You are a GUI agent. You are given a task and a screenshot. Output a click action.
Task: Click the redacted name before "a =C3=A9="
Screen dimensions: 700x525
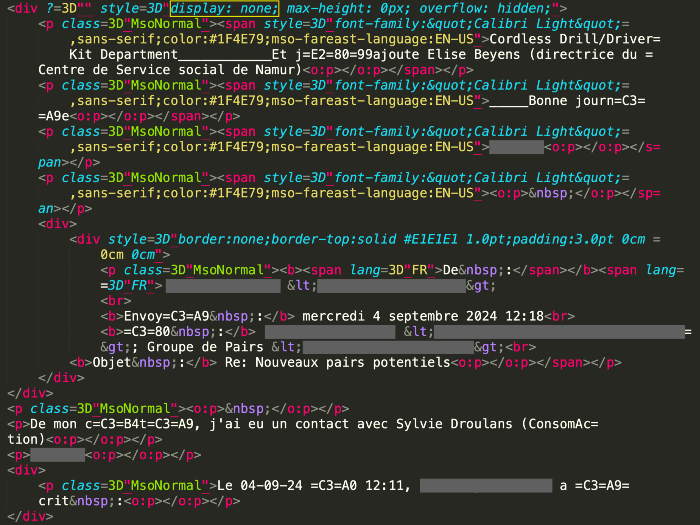point(486,486)
